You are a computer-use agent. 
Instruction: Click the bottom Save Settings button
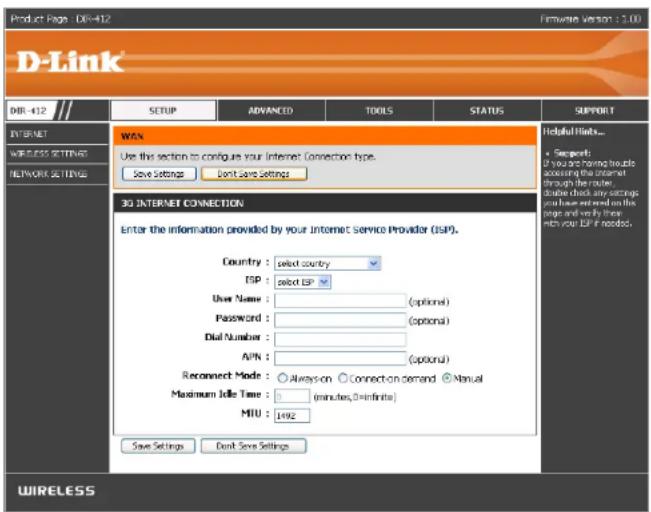[x=158, y=446]
